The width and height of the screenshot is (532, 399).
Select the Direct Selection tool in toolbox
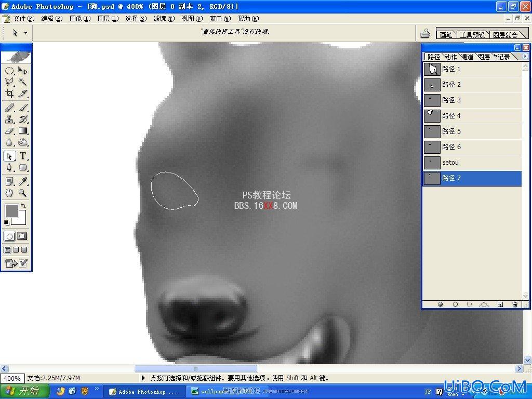click(x=9, y=156)
